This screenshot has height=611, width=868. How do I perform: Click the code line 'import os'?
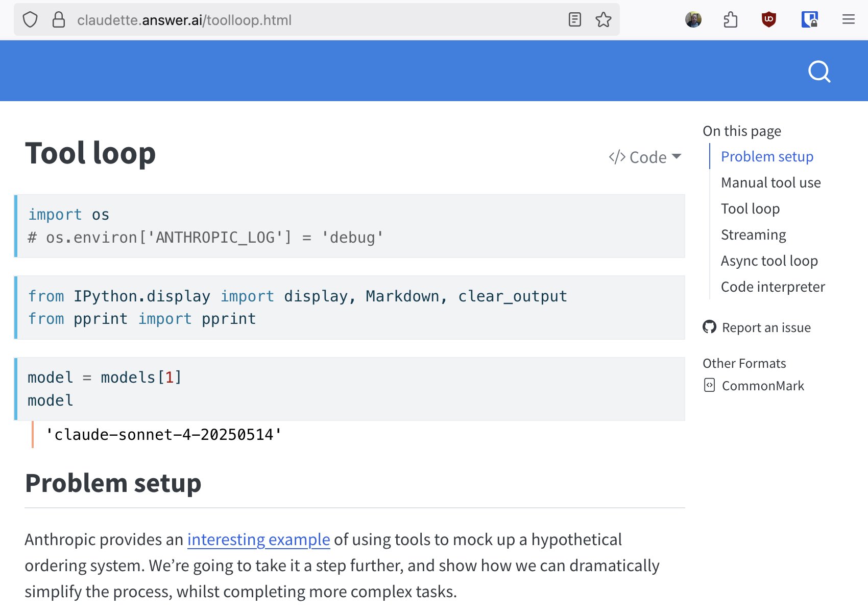pos(68,215)
